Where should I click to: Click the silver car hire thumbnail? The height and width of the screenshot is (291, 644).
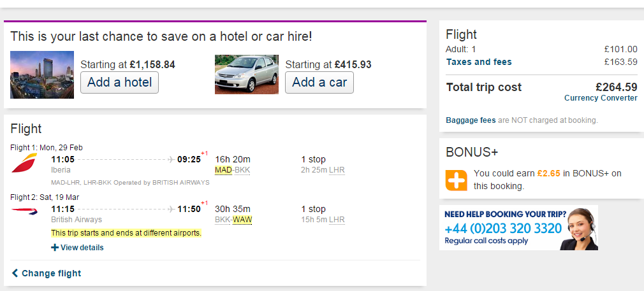click(246, 75)
